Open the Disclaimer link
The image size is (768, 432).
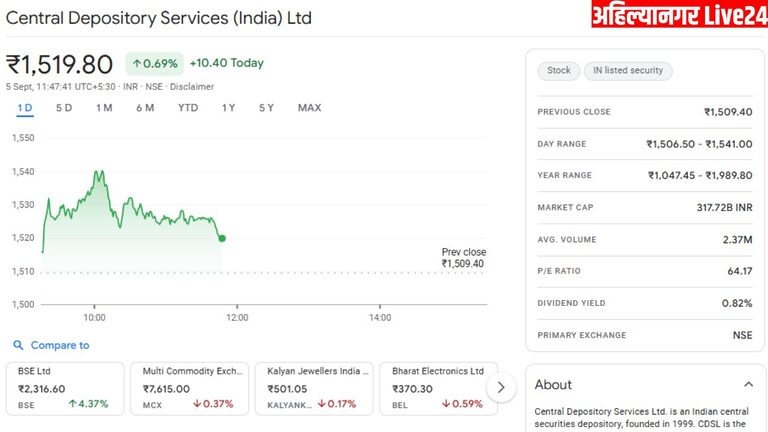tap(191, 87)
